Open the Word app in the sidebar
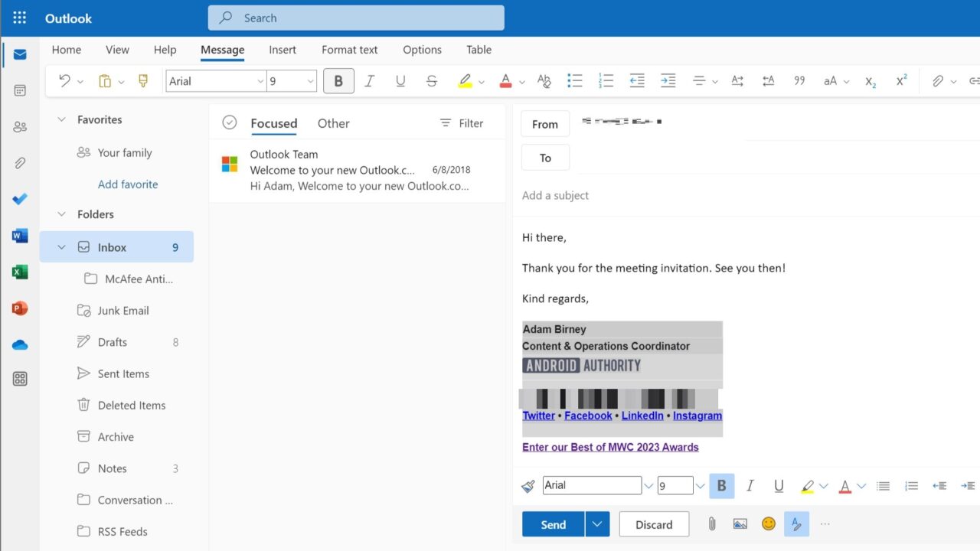 click(x=20, y=236)
